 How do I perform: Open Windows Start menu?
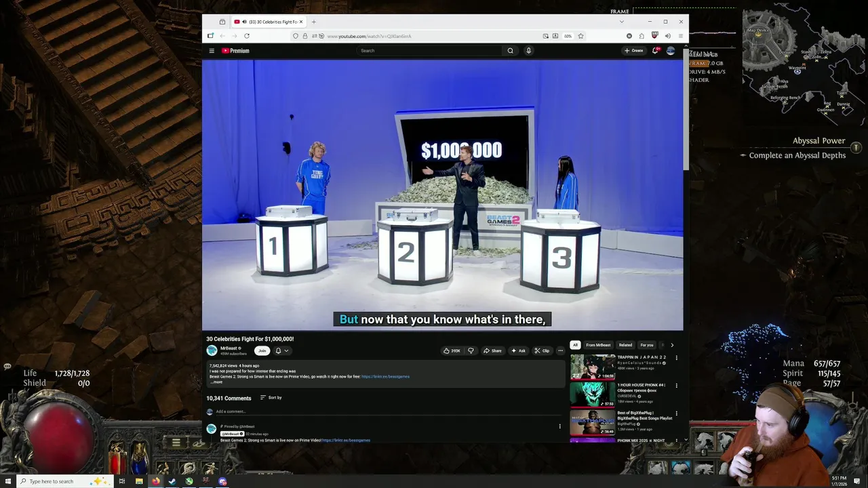[x=7, y=481]
